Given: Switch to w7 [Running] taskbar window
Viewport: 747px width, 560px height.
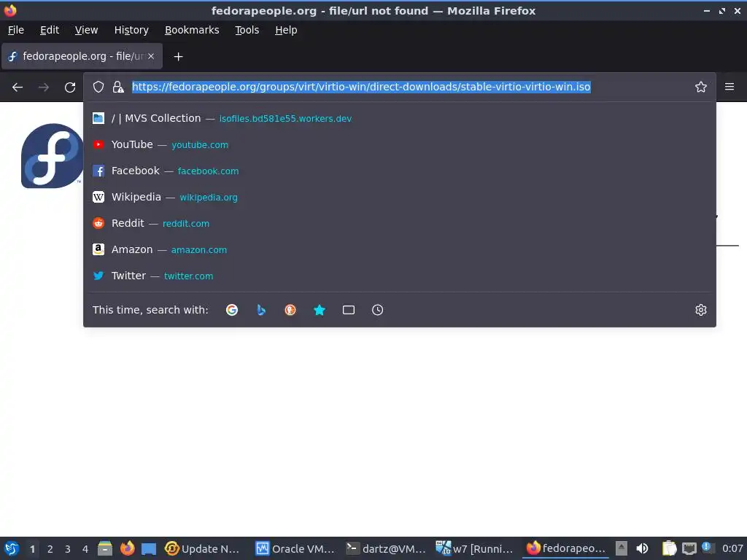Looking at the screenshot, I should pyautogui.click(x=475, y=548).
